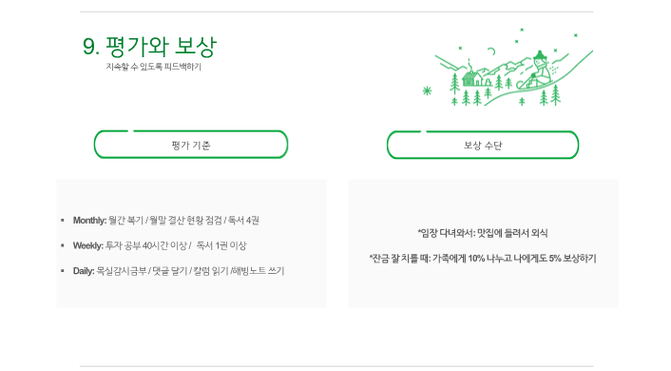The image size is (671, 371).
Task: Click the 보상 수단 rounded button
Action: click(483, 145)
